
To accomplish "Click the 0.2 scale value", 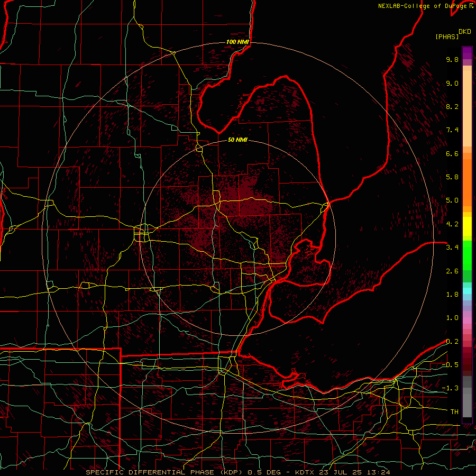I will tap(452, 342).
